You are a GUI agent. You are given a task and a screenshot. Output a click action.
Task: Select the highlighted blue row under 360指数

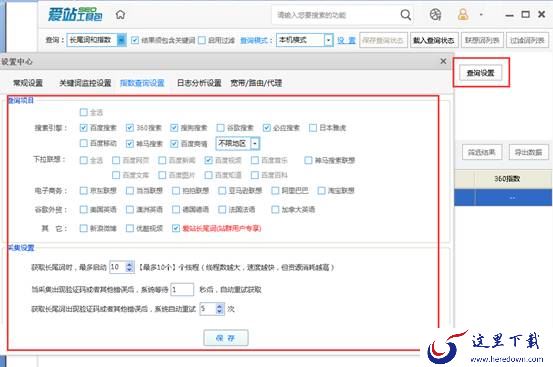[503, 198]
